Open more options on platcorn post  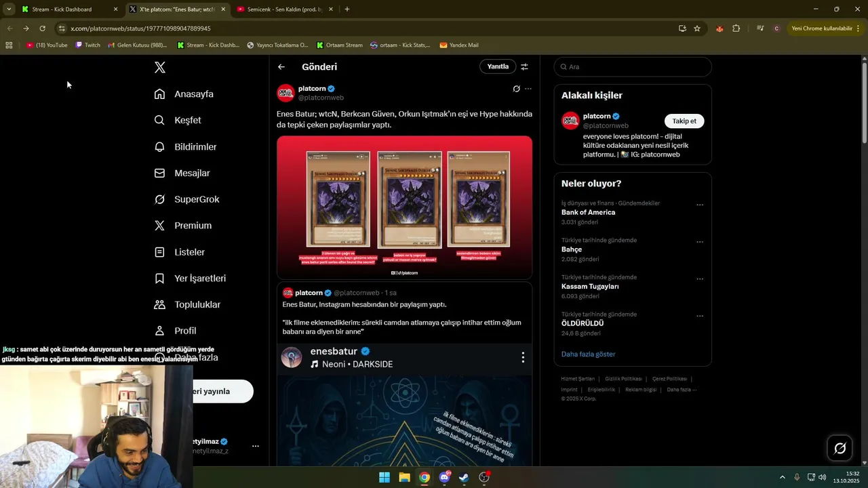528,89
